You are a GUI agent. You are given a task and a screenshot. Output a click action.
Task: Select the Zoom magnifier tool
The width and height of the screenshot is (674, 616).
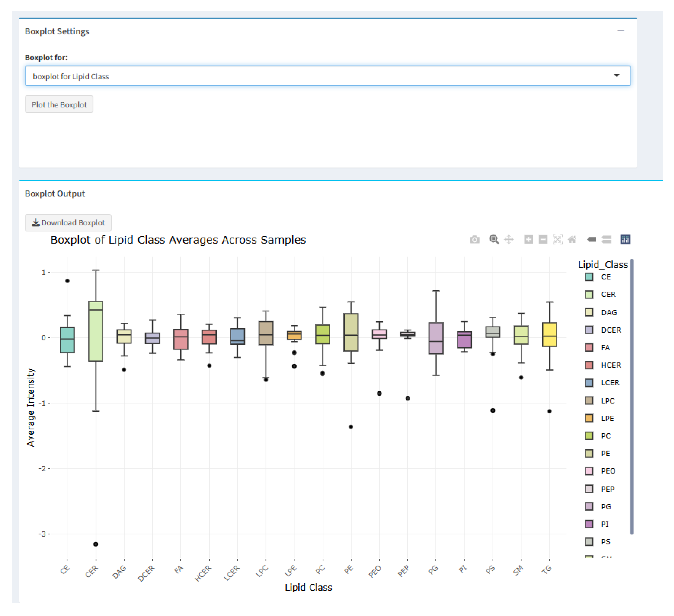click(494, 240)
